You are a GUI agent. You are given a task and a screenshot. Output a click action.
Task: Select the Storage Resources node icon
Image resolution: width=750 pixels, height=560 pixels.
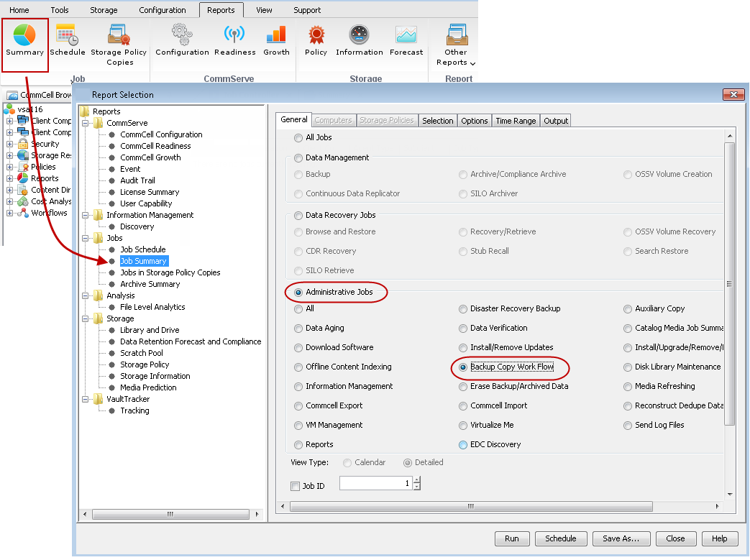[x=23, y=155]
